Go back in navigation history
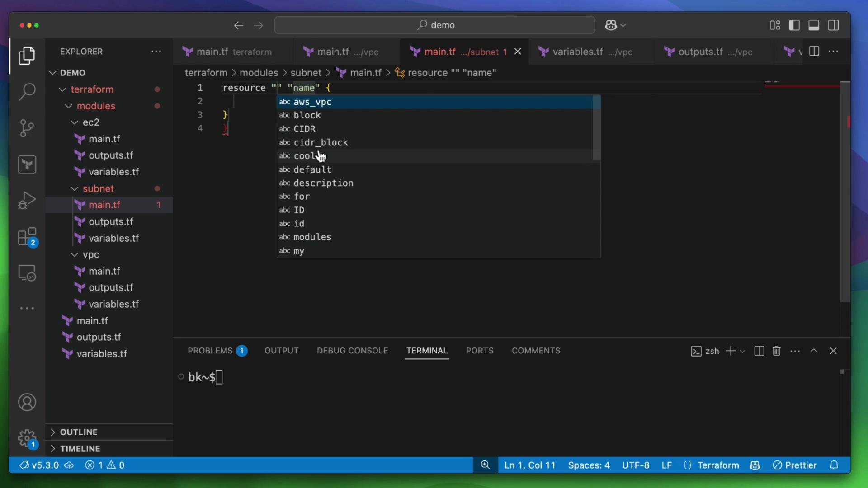The width and height of the screenshot is (868, 488). click(x=239, y=25)
